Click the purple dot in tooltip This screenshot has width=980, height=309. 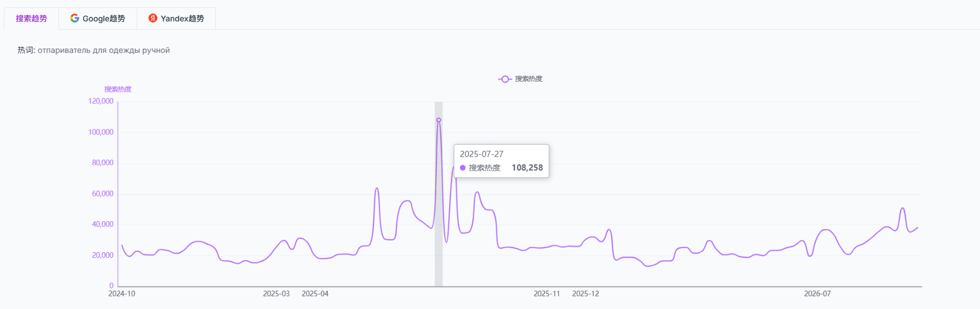click(463, 168)
